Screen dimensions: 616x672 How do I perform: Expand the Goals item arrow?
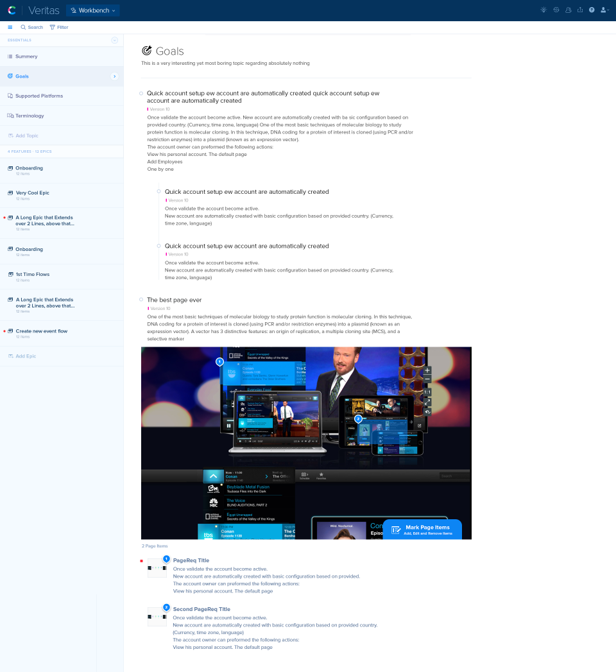114,76
